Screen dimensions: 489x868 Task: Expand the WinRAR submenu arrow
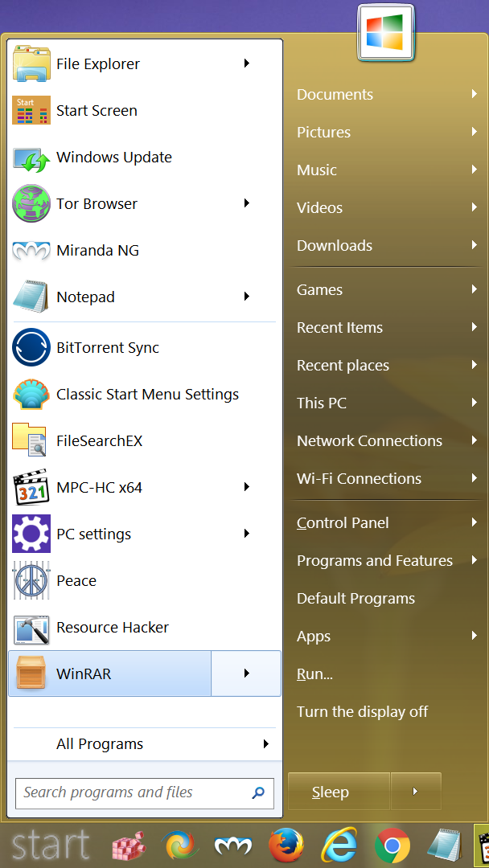[246, 674]
